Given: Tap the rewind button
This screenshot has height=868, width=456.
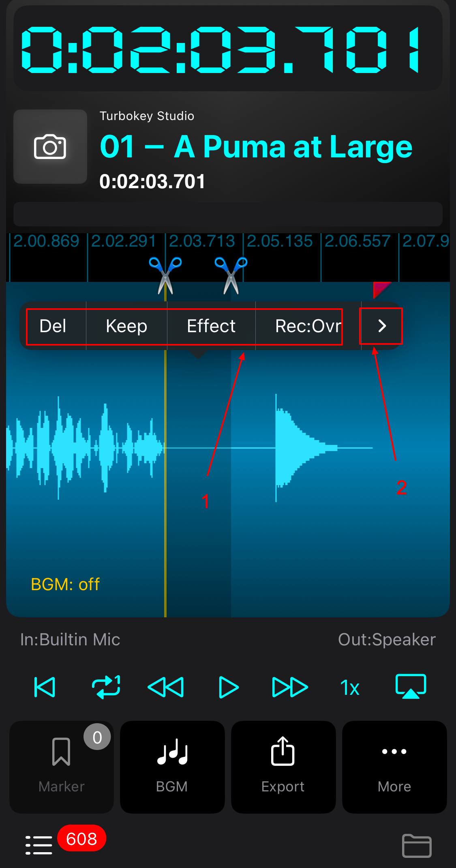Looking at the screenshot, I should 166,687.
